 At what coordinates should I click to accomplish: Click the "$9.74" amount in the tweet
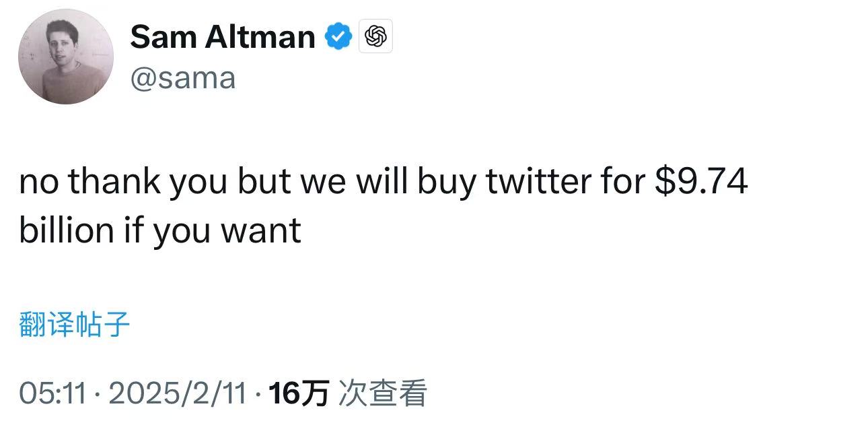[x=701, y=182]
